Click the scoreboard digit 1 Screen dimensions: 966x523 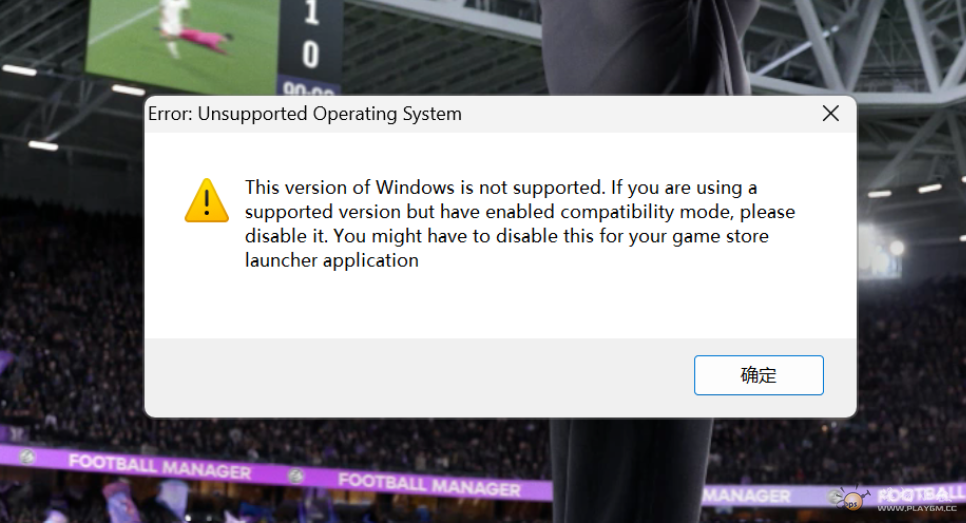[x=311, y=13]
